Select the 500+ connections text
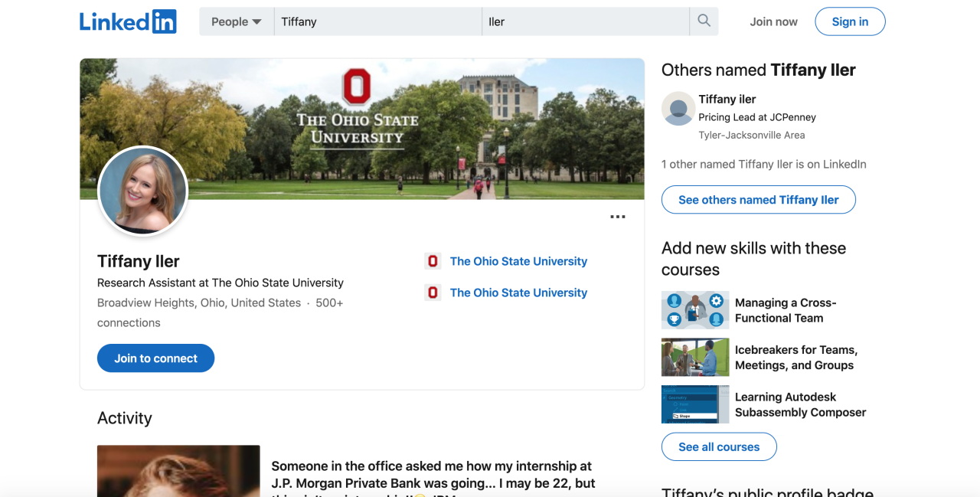This screenshot has width=980, height=497. [x=220, y=312]
